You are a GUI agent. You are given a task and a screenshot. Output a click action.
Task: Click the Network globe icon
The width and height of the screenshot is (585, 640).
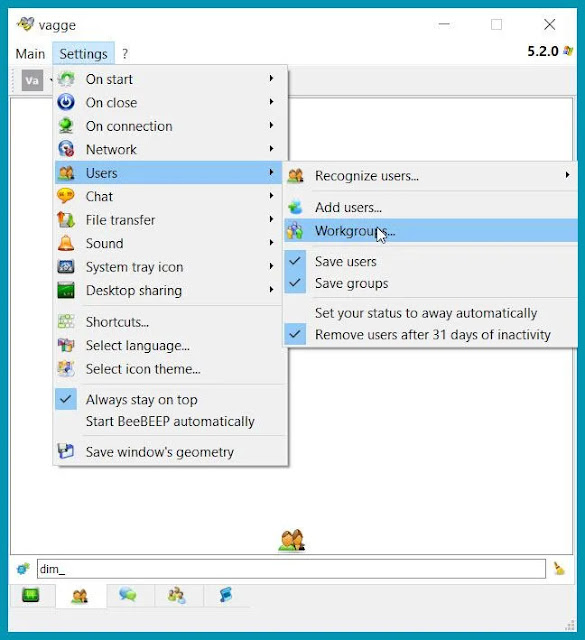pyautogui.click(x=66, y=149)
